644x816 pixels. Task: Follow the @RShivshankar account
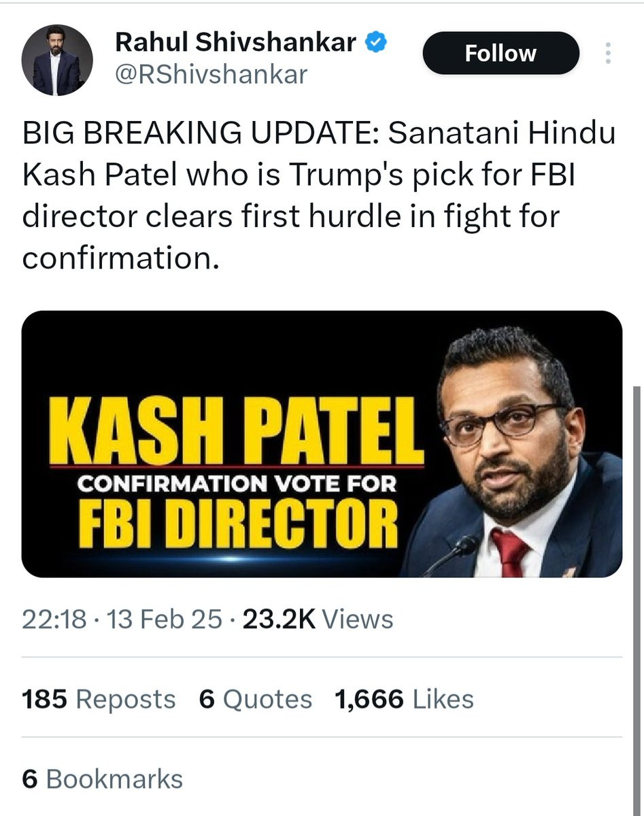coord(501,54)
